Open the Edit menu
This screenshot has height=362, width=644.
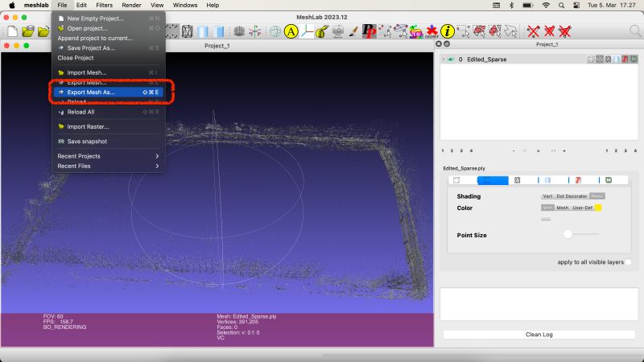point(81,5)
